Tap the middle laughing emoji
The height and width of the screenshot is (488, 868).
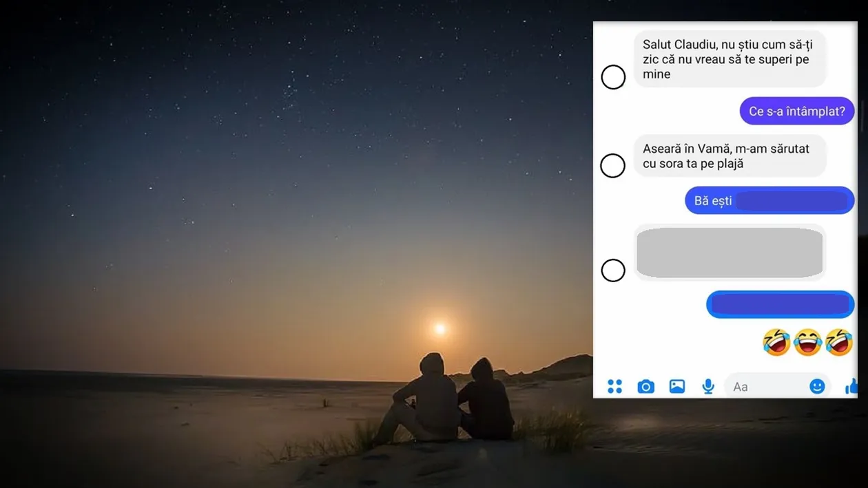click(x=807, y=342)
